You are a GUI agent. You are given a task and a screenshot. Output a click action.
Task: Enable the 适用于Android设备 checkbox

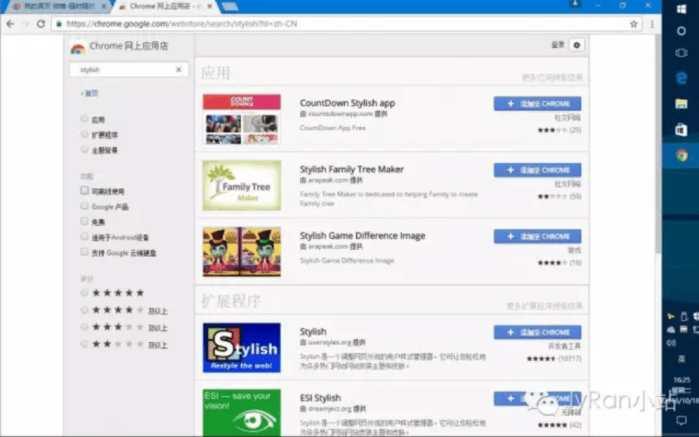84,236
